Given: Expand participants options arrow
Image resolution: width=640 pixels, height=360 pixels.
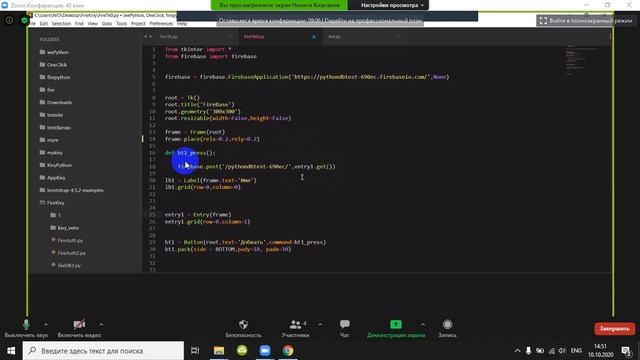Looking at the screenshot, I should 320,324.
